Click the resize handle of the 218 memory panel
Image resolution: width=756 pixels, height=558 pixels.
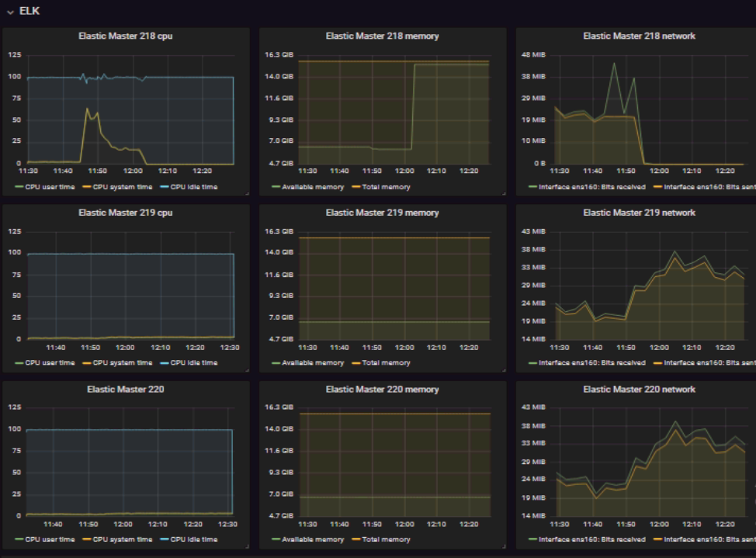point(503,192)
